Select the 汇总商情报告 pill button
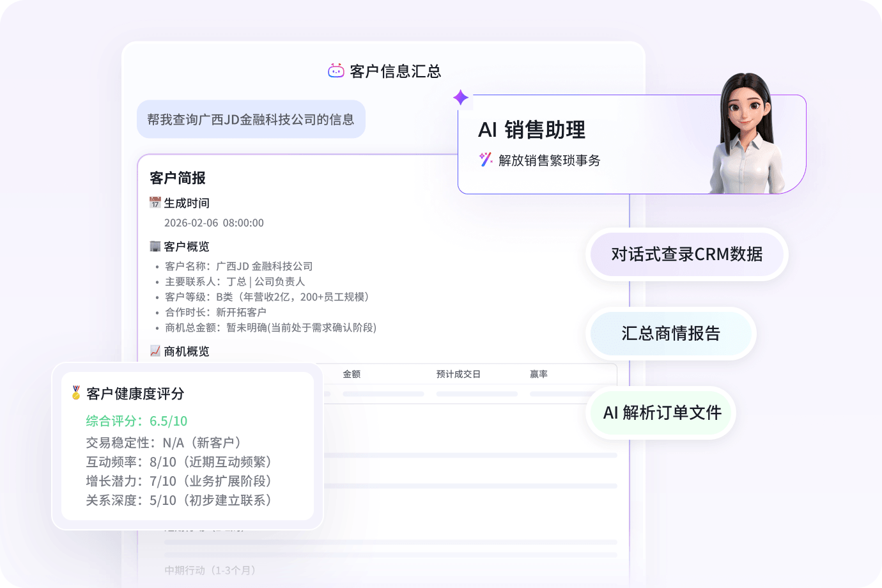Image resolution: width=882 pixels, height=588 pixels. (671, 334)
